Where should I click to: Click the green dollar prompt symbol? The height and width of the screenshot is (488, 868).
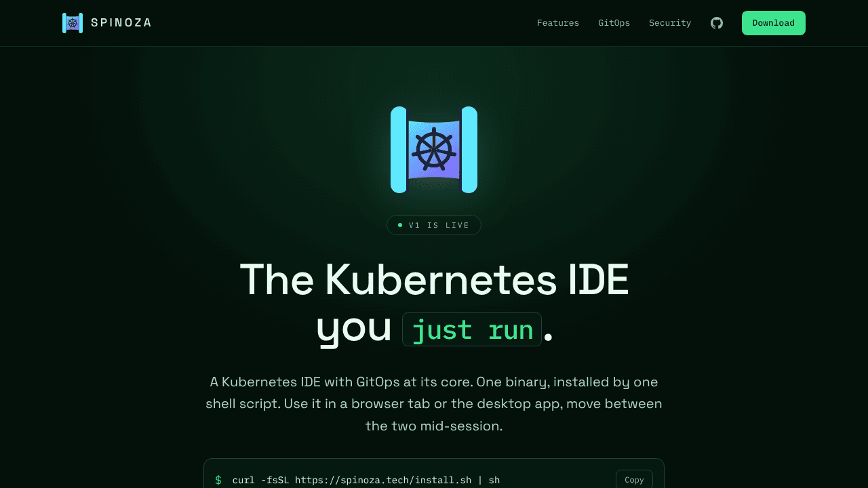coord(218,480)
